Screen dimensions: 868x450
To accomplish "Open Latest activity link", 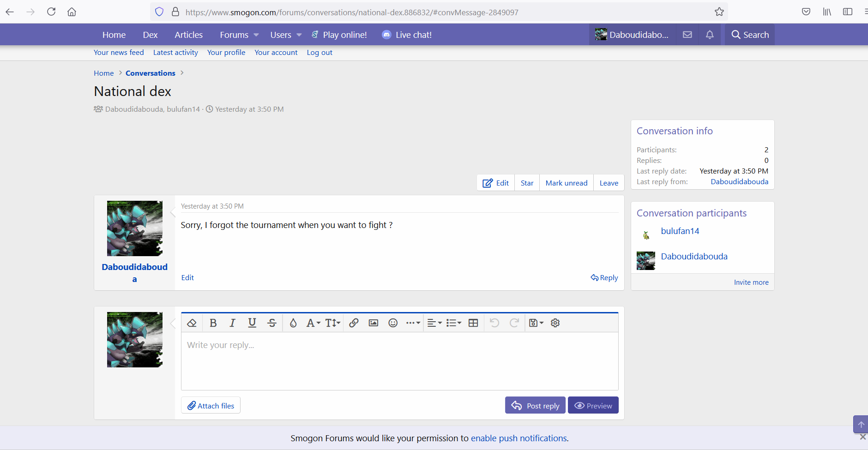I will click(x=175, y=53).
